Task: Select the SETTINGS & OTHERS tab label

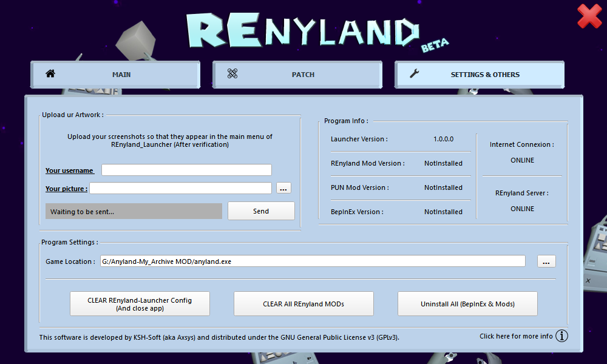Action: coord(485,75)
